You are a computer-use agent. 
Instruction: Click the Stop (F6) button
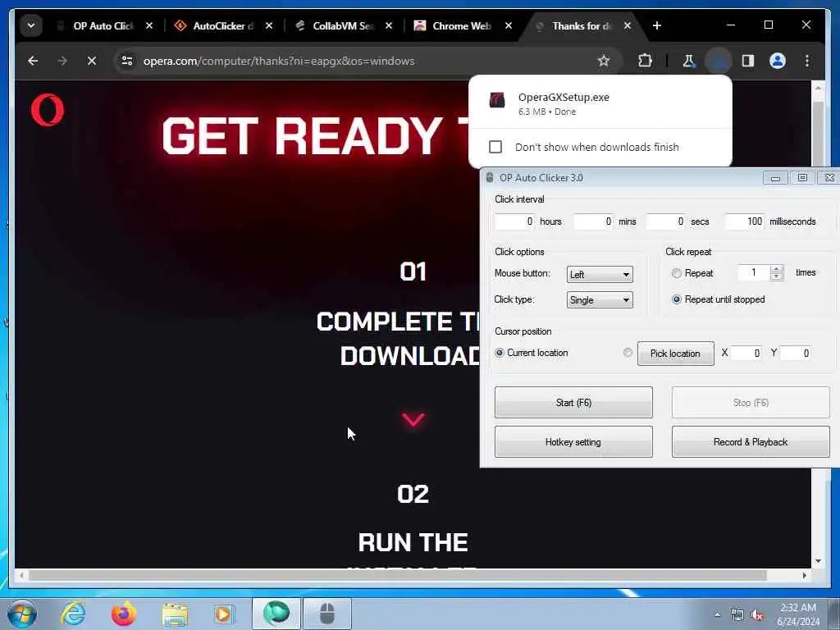(751, 402)
